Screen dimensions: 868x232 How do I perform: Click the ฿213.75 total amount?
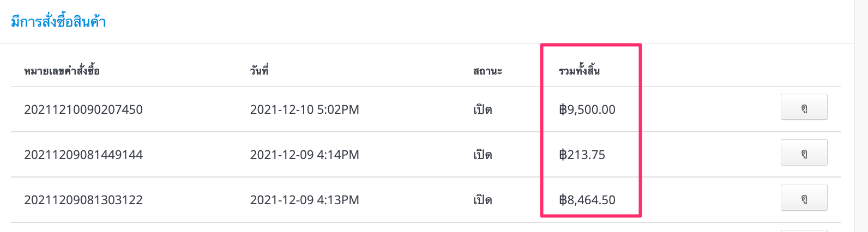(x=582, y=155)
